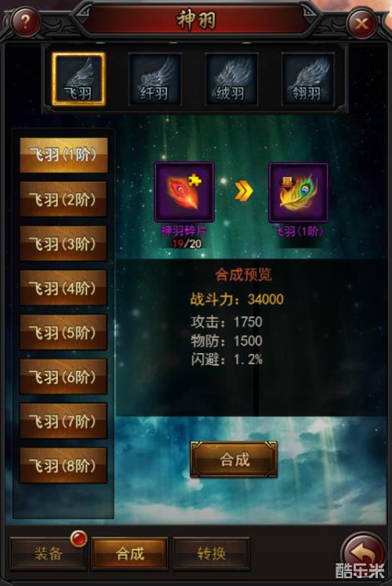Open the bottom 合成 tab

click(x=129, y=554)
